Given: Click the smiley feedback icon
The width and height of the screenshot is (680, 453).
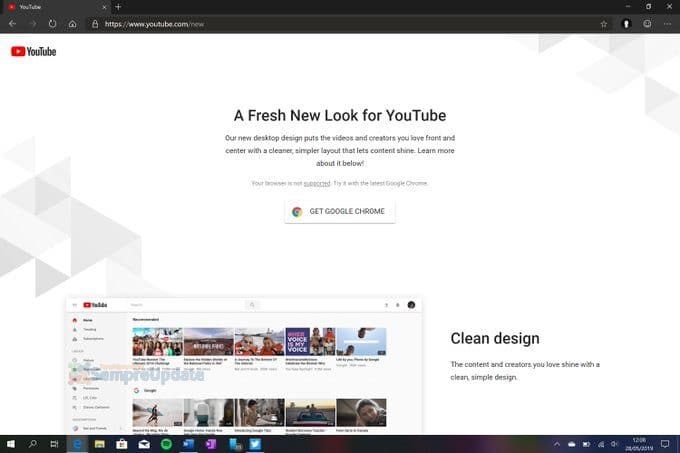Looking at the screenshot, I should point(647,24).
